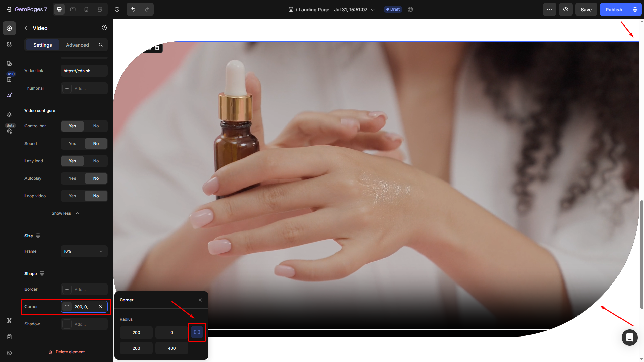Click the preview eye icon
The width and height of the screenshot is (644, 362).
[565, 9]
